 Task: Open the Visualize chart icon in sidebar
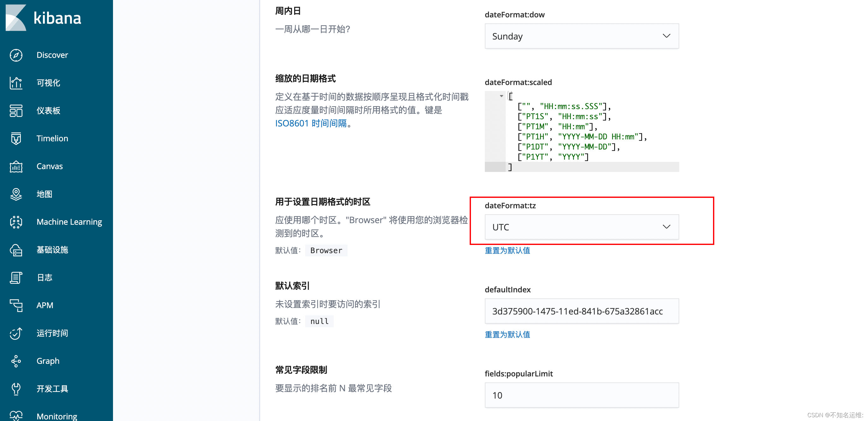[x=16, y=83]
